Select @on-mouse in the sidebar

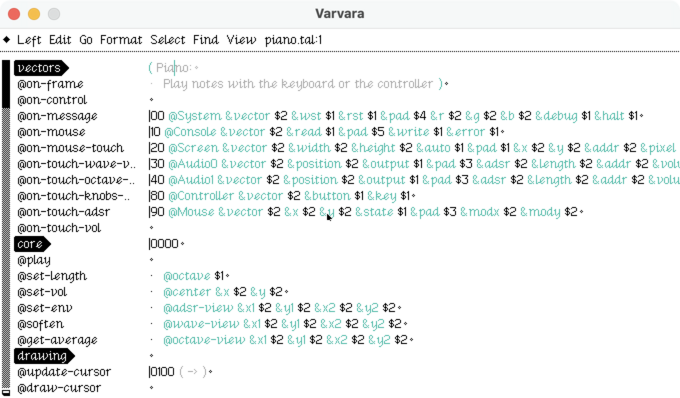(x=51, y=132)
